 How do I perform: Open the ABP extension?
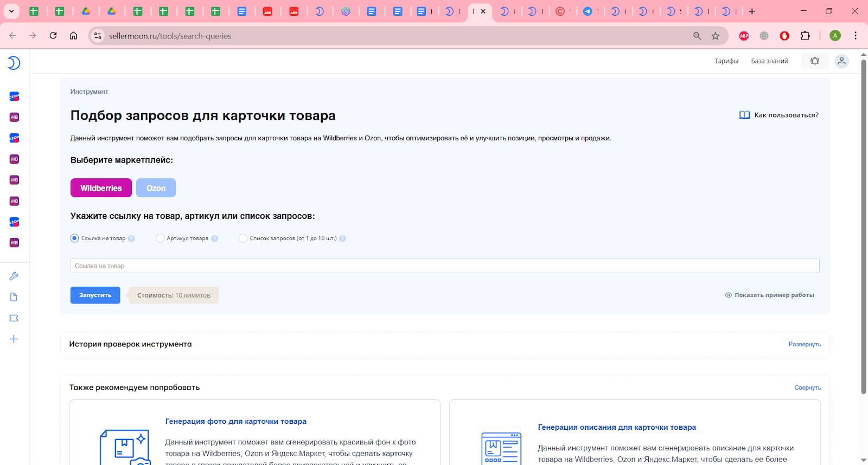point(744,36)
